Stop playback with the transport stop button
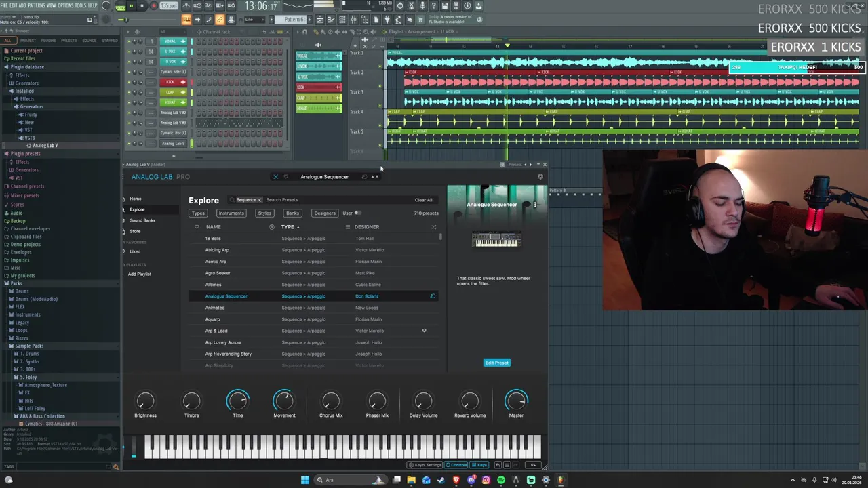Viewport: 868px width, 488px height. (142, 5)
